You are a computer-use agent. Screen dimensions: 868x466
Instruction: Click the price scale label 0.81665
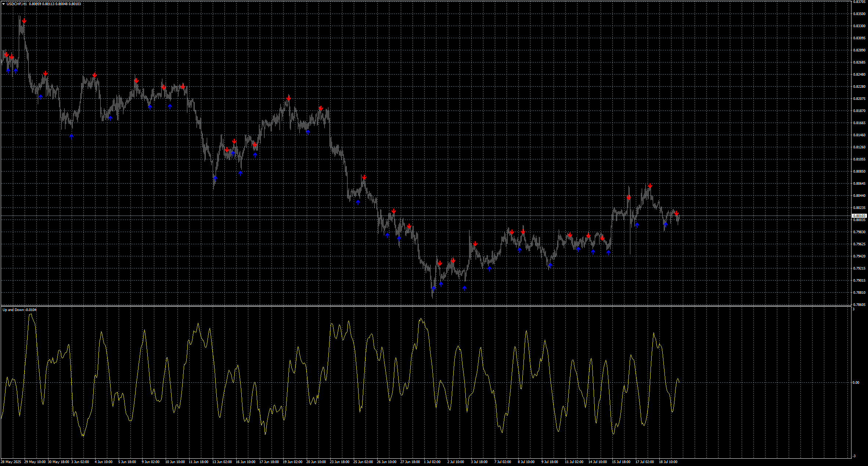point(858,123)
